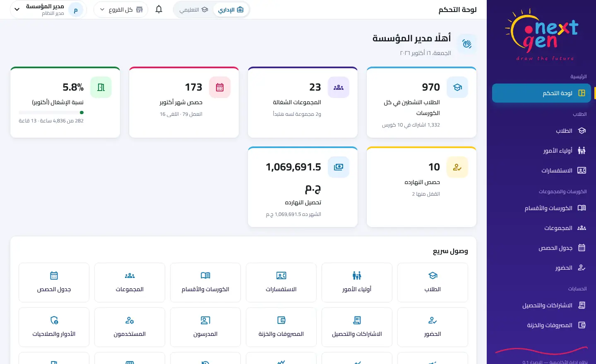Click the الاشتراكات والتحصيل quick access tile
The image size is (596, 364).
coord(357,327)
